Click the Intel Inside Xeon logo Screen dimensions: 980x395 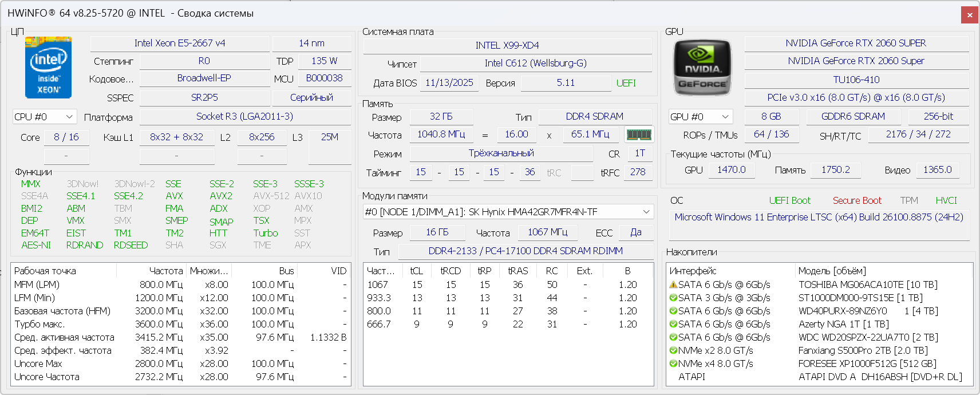(48, 68)
